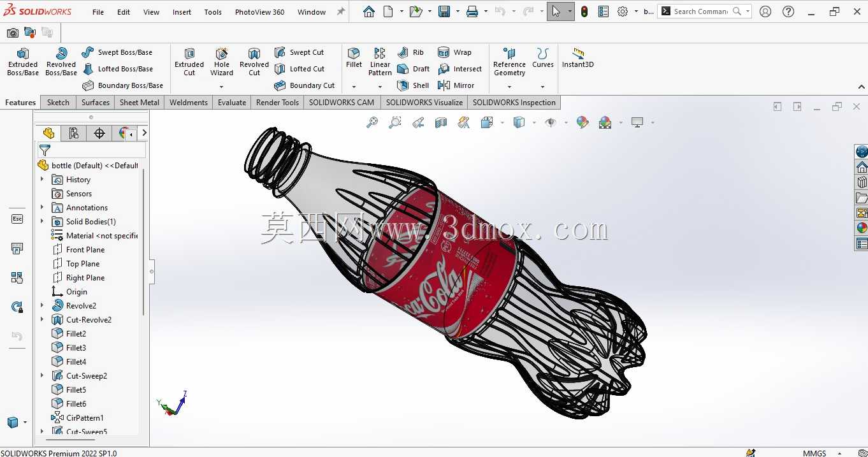This screenshot has width=868, height=457.
Task: Open the Options gear icon
Action: [x=623, y=11]
